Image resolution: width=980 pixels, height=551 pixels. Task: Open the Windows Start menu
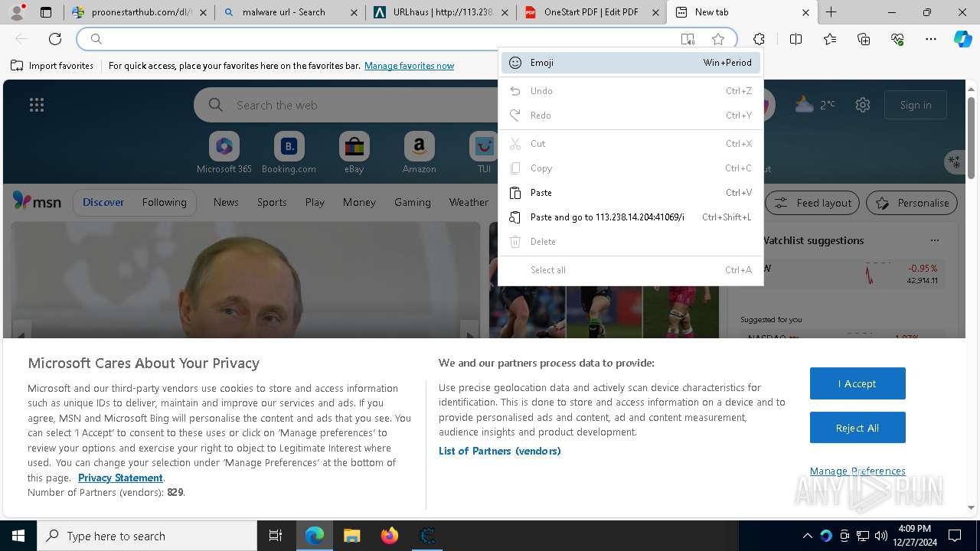pyautogui.click(x=18, y=536)
